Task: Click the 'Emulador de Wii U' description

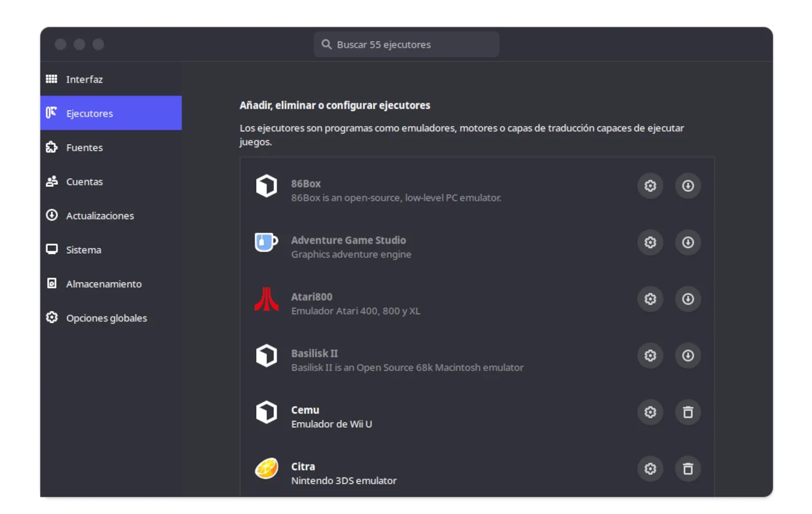Action: tap(332, 424)
